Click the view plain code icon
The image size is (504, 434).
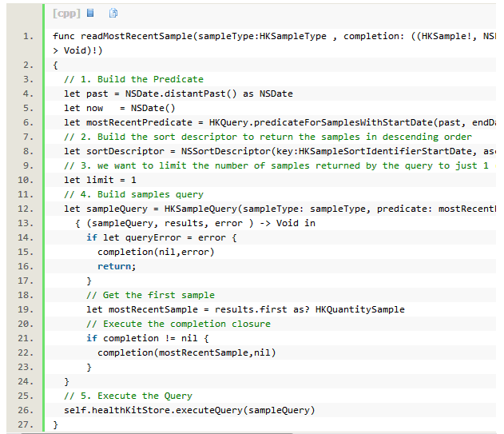[90, 13]
